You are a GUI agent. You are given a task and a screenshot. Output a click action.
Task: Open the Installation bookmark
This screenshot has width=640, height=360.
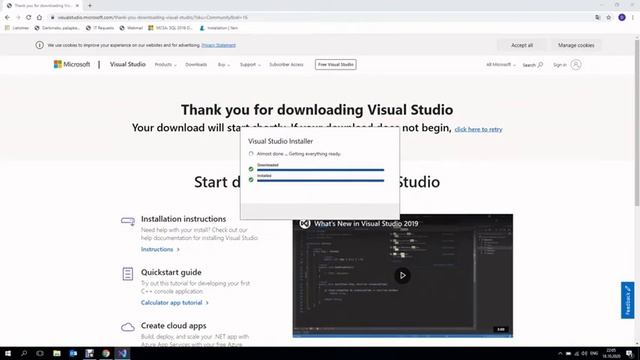(x=218, y=28)
